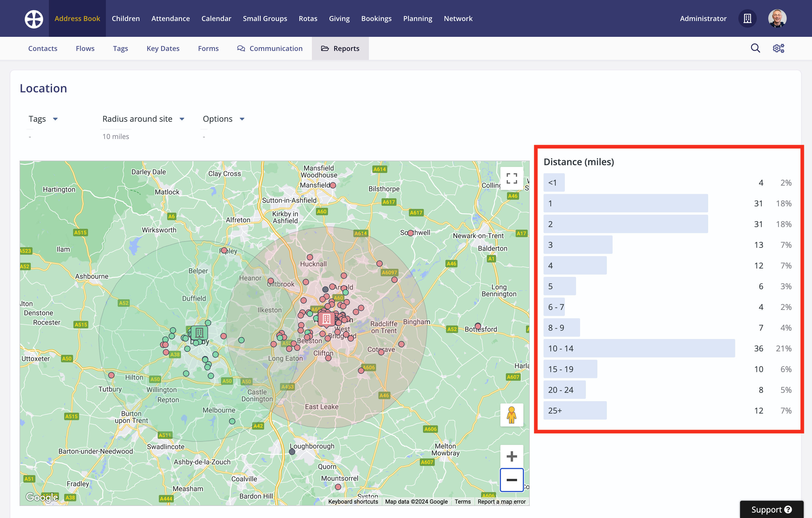Open the Key Dates tab
The width and height of the screenshot is (812, 518).
(163, 49)
